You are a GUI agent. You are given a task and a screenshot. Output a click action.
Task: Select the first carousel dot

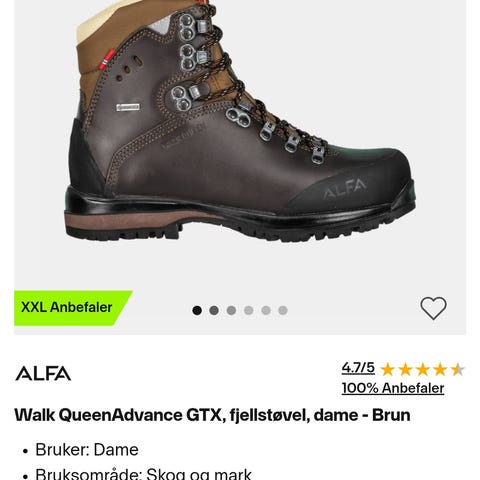coord(197,310)
